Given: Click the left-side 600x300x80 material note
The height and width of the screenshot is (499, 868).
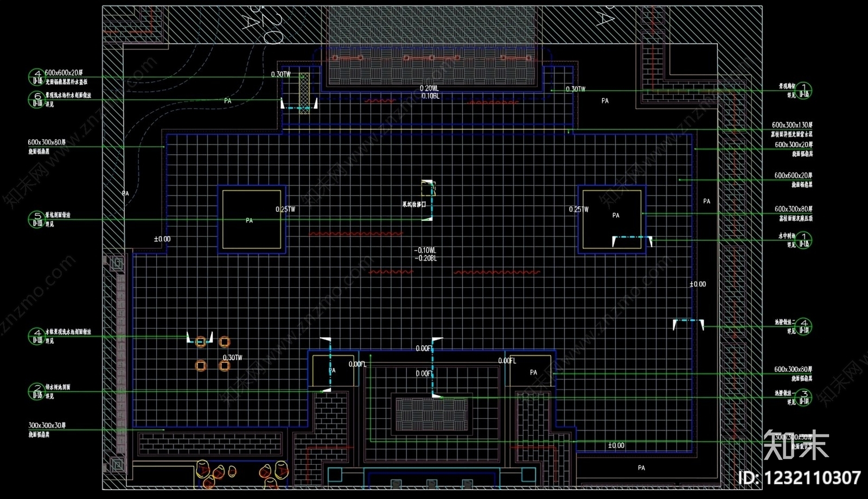Looking at the screenshot, I should click(47, 142).
